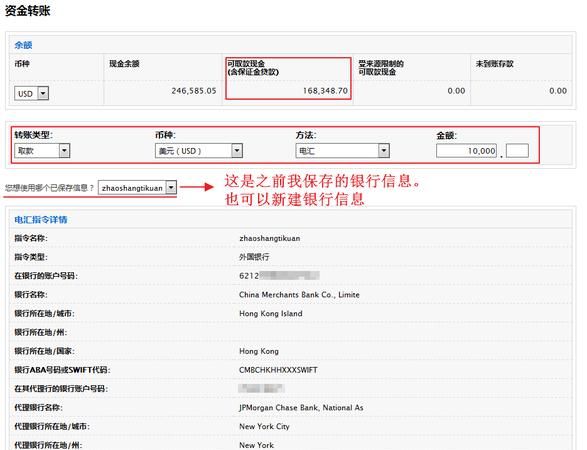This screenshot has height=450, width=587.
Task: Click the 资金转账 page title
Action: pyautogui.click(x=28, y=10)
